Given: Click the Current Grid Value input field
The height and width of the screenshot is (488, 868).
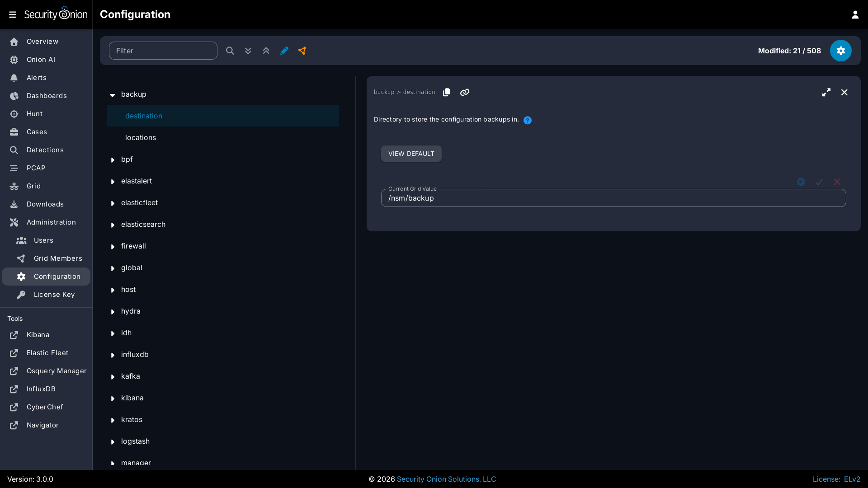Looking at the screenshot, I should (x=613, y=198).
